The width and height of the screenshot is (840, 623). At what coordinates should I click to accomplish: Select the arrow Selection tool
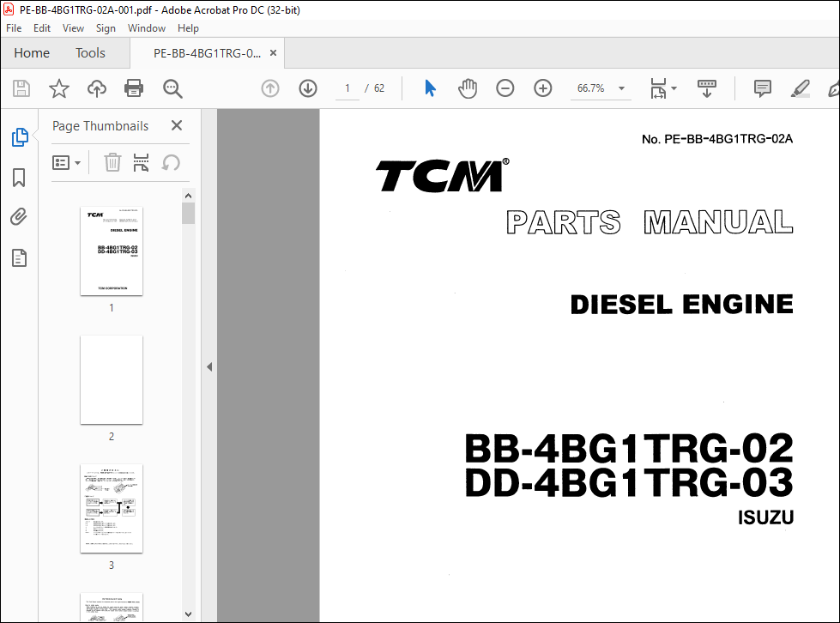tap(430, 88)
